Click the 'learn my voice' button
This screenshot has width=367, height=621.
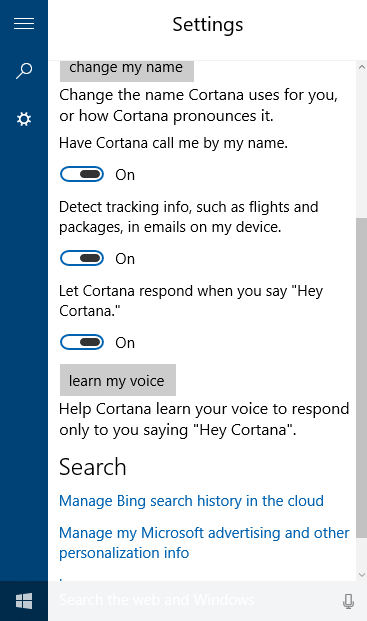(118, 380)
